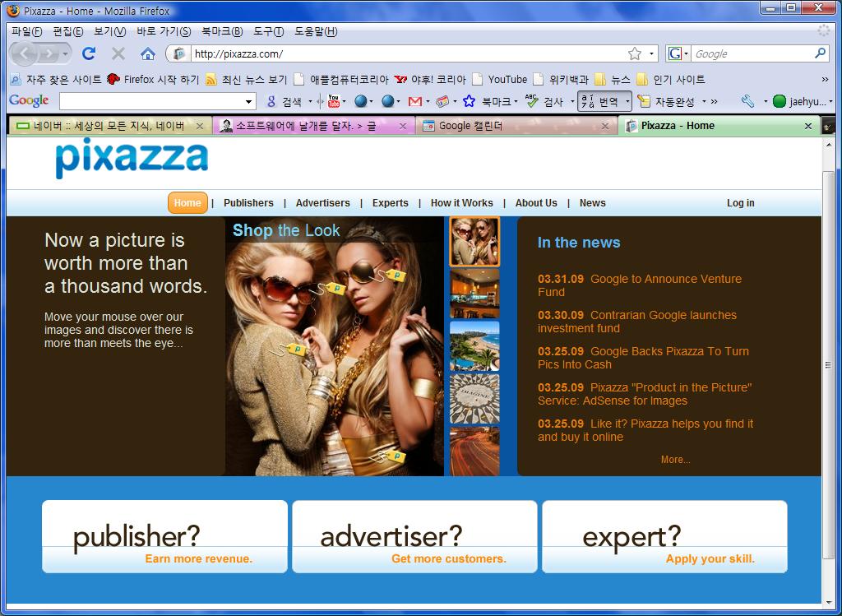Select the Imagine mosaic thumbnail
The width and height of the screenshot is (842, 616).
tap(474, 399)
